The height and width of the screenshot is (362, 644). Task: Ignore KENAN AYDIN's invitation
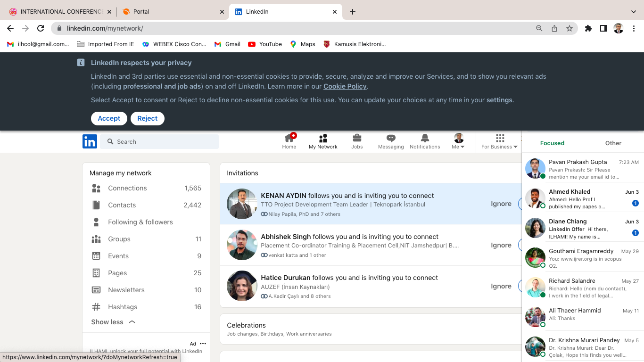501,204
